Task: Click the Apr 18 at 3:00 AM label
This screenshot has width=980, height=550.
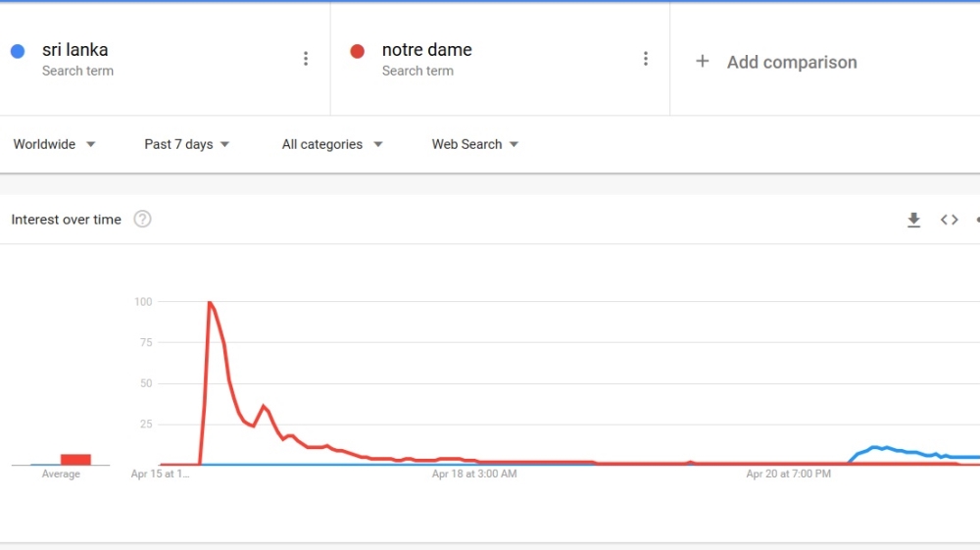Action: (x=474, y=475)
